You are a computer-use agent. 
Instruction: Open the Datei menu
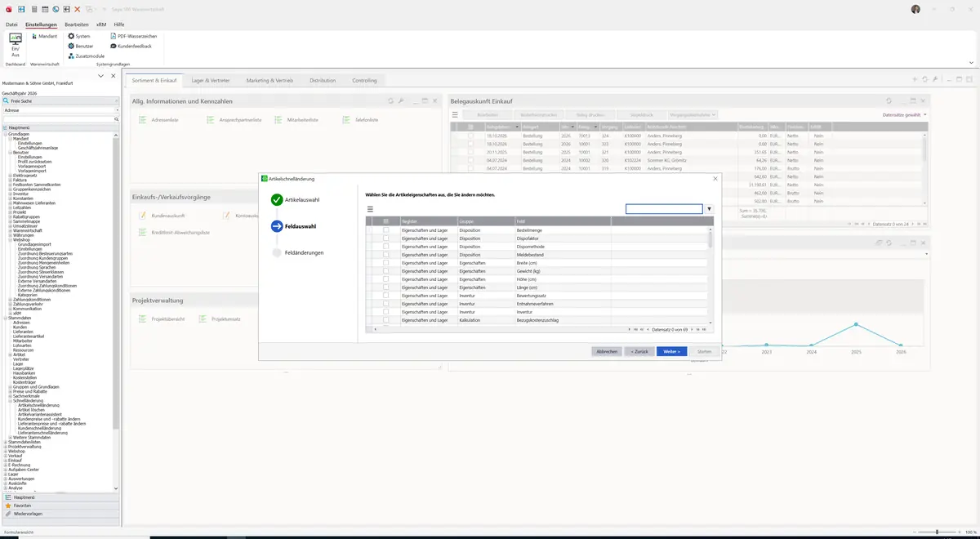tap(11, 24)
